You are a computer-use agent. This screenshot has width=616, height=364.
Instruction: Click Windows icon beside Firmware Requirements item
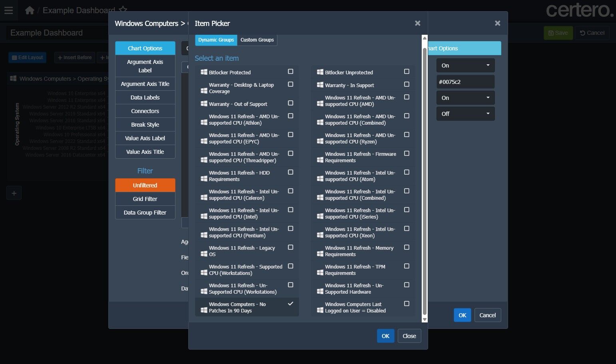(x=320, y=160)
